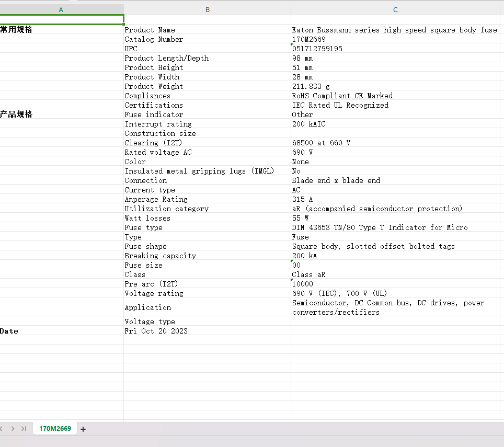The width and height of the screenshot is (504, 447).
Task: Select the active empty cell in column A
Action: click(62, 19)
